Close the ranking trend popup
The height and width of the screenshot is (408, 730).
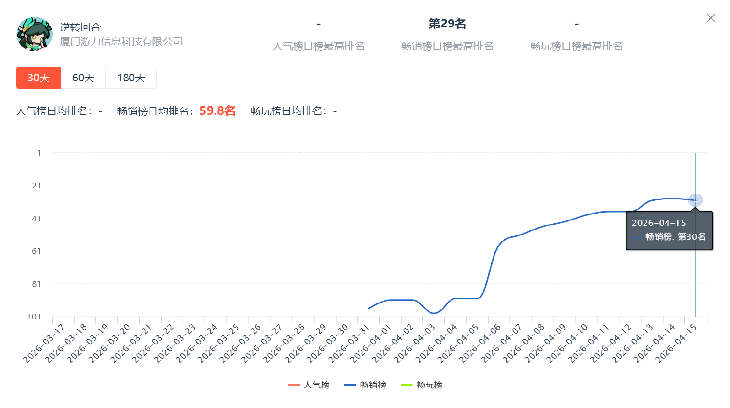tap(711, 18)
